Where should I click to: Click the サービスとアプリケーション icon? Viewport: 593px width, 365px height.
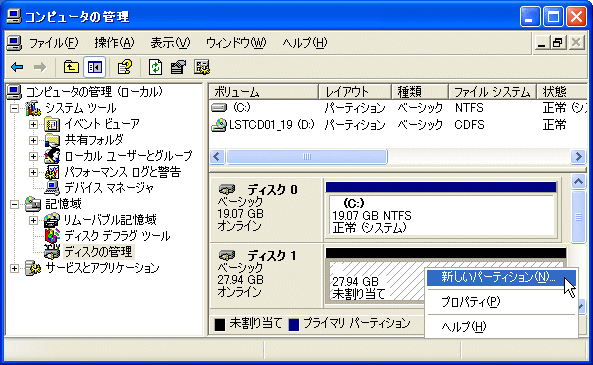33,268
